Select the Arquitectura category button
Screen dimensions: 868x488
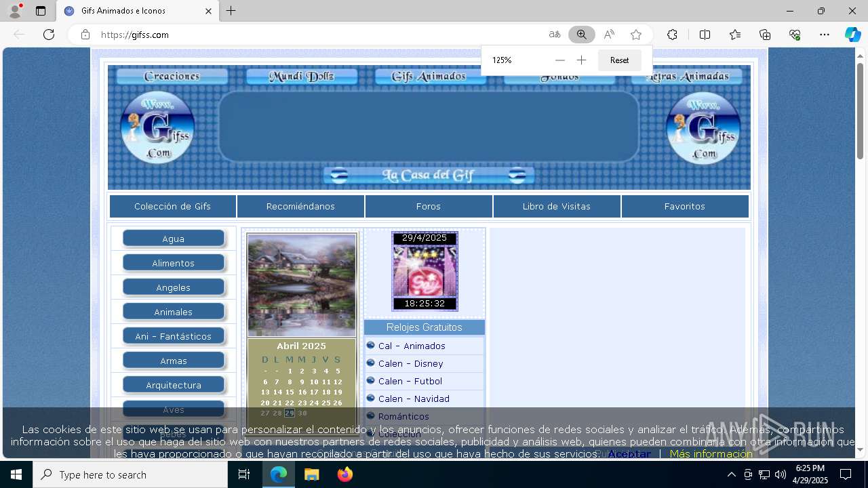[x=174, y=385]
